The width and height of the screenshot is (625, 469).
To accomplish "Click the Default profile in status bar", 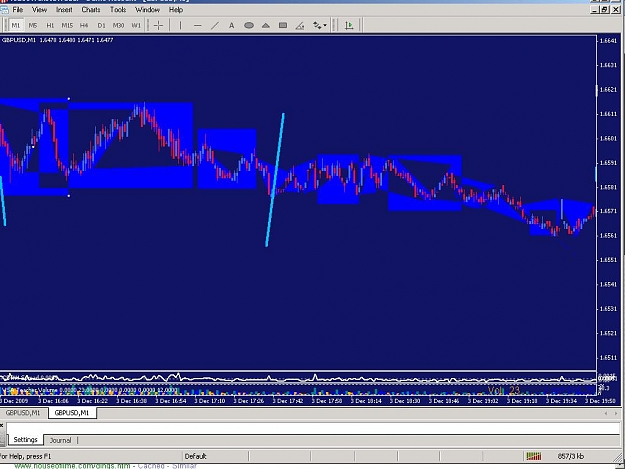I will 195,456.
